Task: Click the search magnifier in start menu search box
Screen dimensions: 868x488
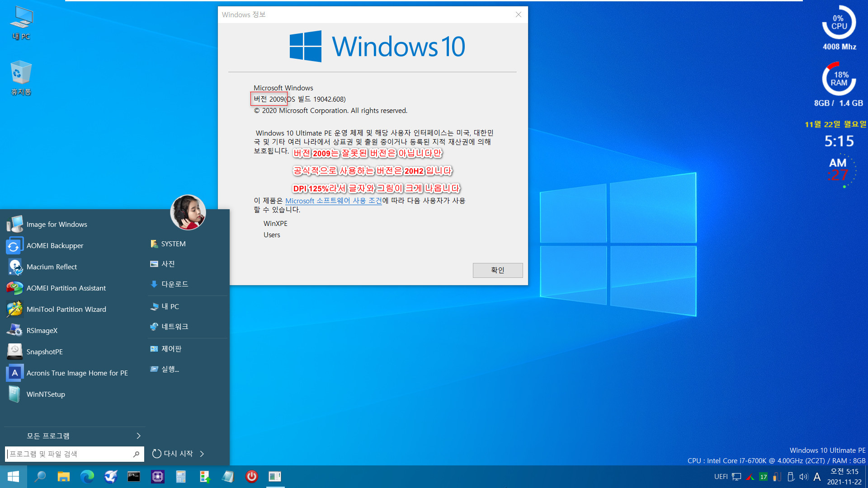Action: (x=136, y=454)
